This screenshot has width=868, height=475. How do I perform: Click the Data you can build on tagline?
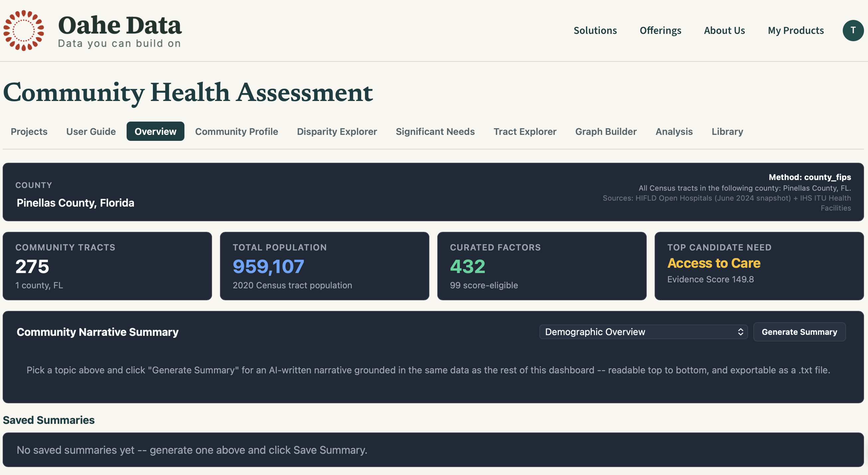point(119,44)
